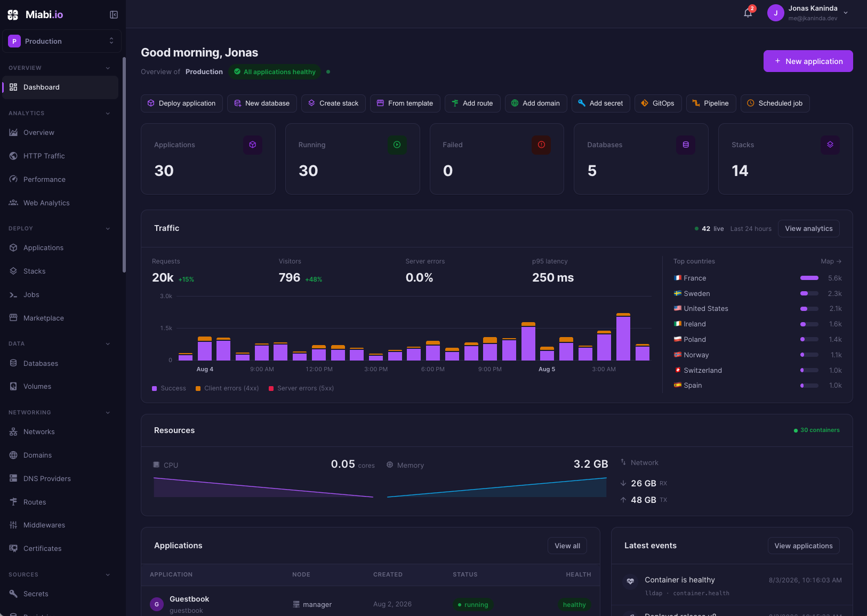Click the New application button
This screenshot has width=867, height=616.
click(x=808, y=61)
